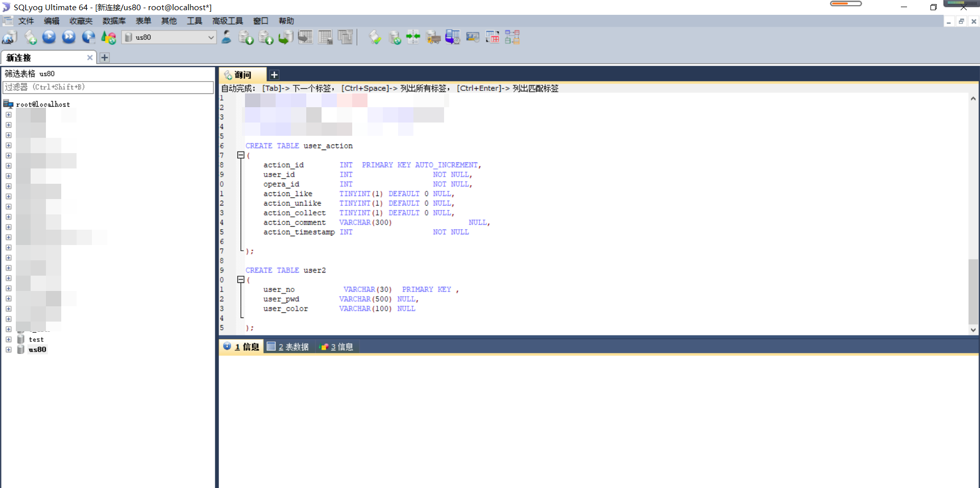
Task: Click the Schema Synchronization green arrows icon
Action: coord(413,37)
